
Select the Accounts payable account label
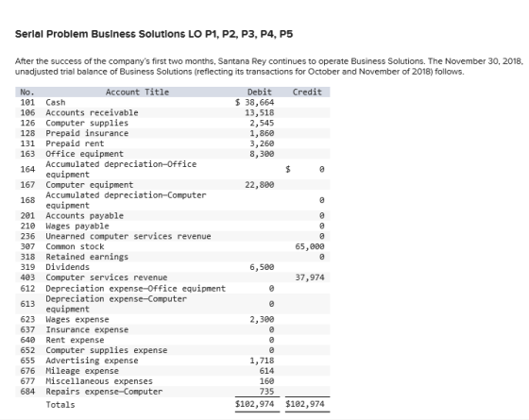coord(85,216)
